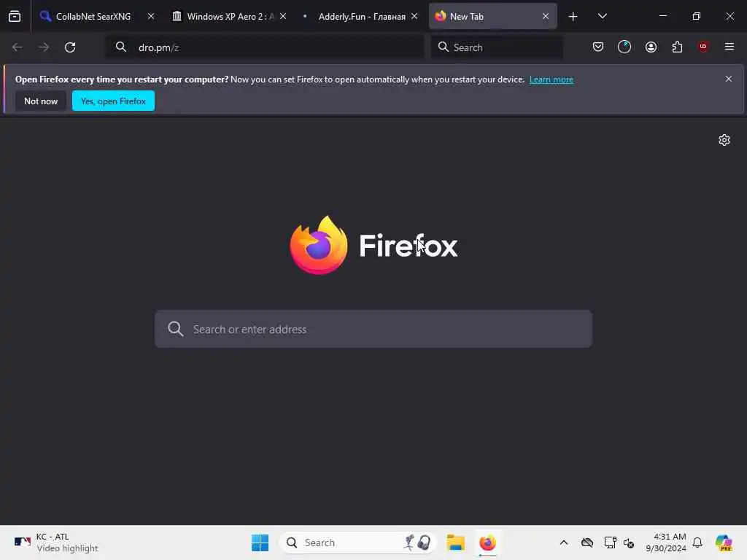Click the address bar showing dro.pm/z
Screen dimensions: 747x560
coord(265,47)
